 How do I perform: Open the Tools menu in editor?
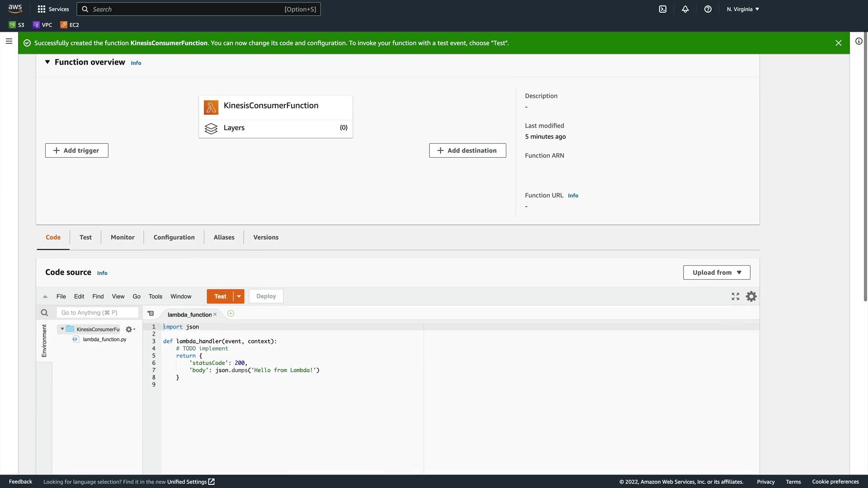pos(155,296)
